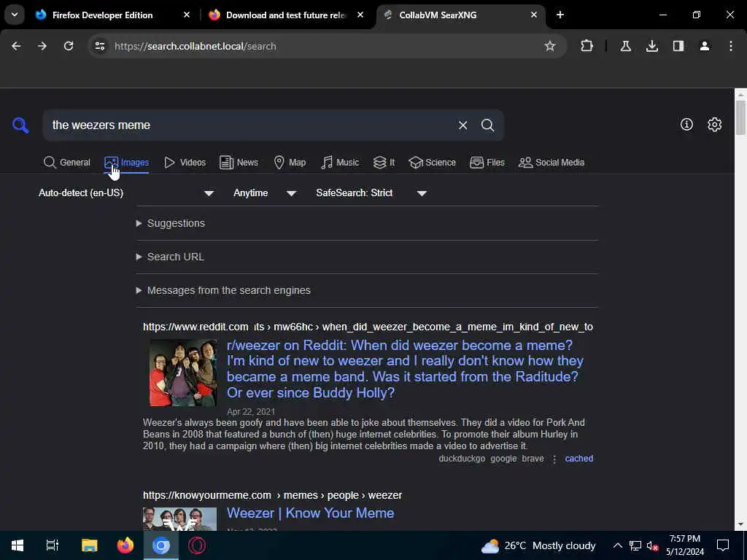
Task: Open the reddit.com result URL
Action: 368,327
